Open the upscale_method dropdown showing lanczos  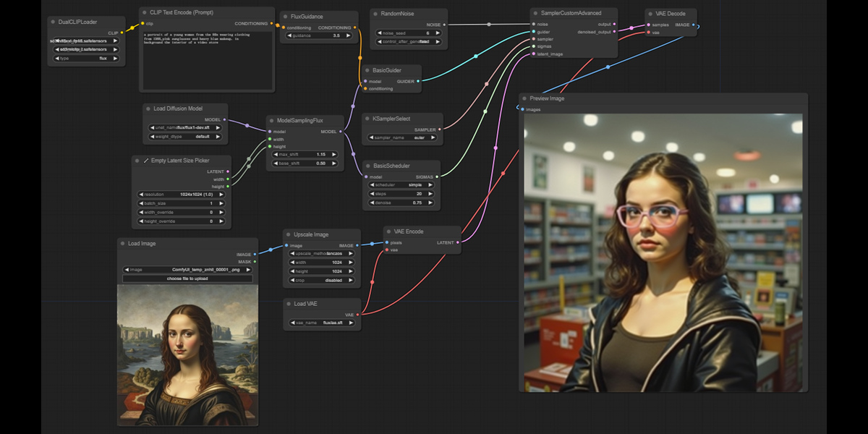[x=322, y=254]
